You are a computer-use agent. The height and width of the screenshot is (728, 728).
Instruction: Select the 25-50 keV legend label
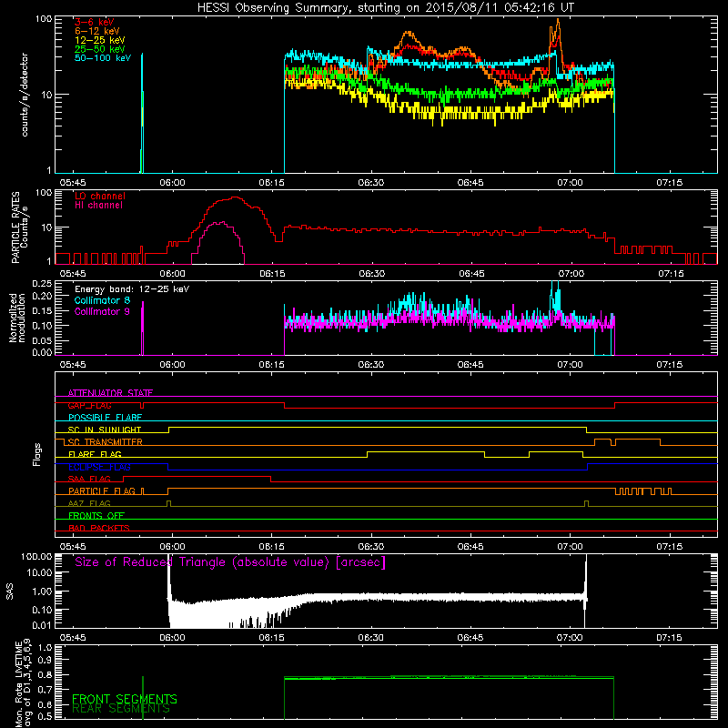[99, 49]
